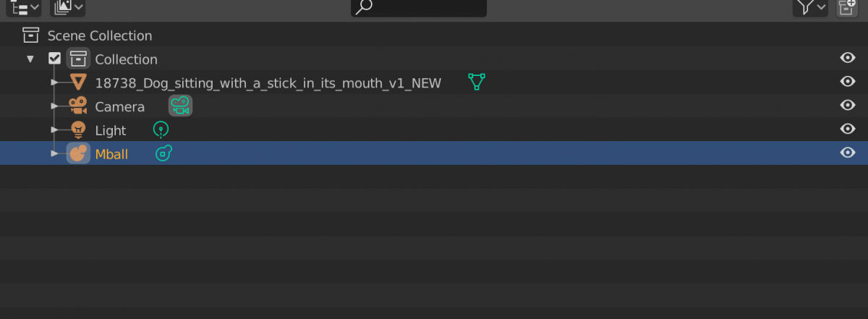The height and width of the screenshot is (319, 868).
Task: Hide the Camera in viewport
Action: tap(848, 106)
